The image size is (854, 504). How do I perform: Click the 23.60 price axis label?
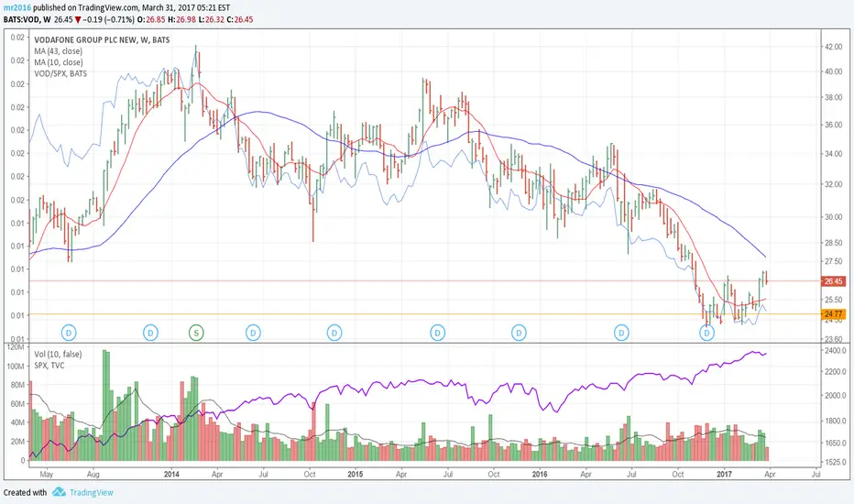(x=833, y=339)
